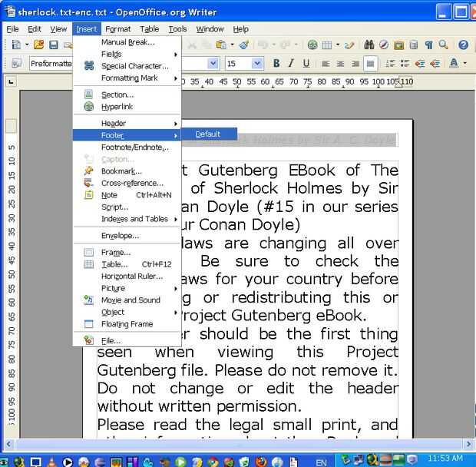Open the Table toolbar dropdown arrow
Image resolution: width=476 pixels, height=467 pixels.
coord(338,45)
